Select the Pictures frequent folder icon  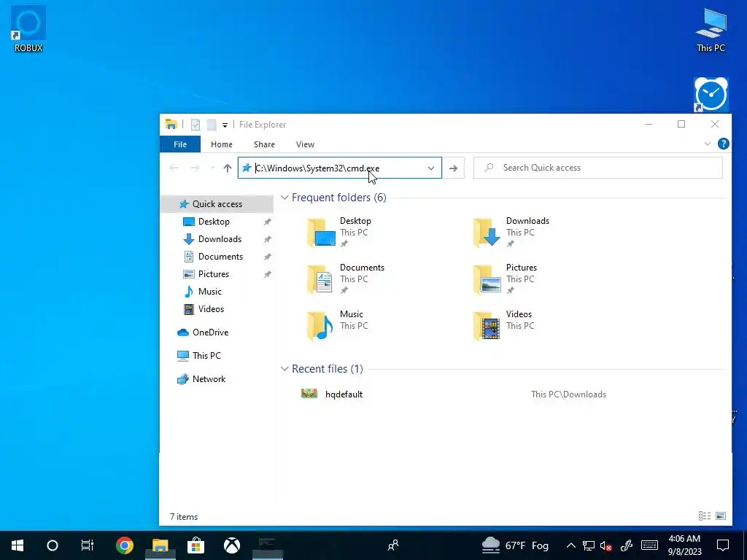(487, 279)
